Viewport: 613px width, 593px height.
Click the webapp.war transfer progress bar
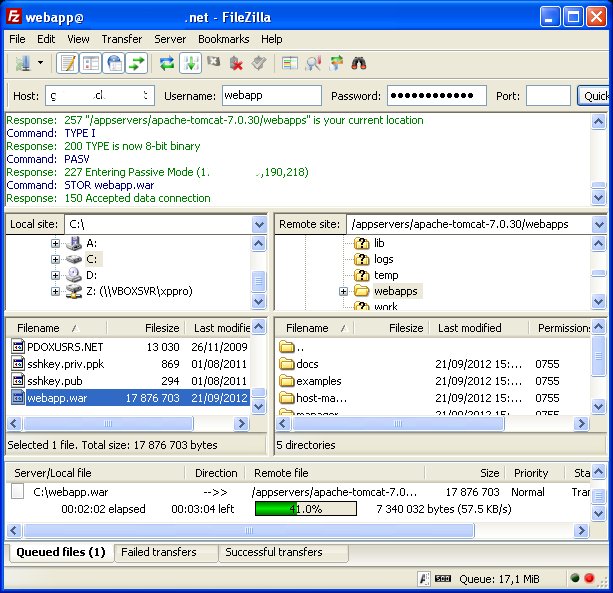click(306, 509)
